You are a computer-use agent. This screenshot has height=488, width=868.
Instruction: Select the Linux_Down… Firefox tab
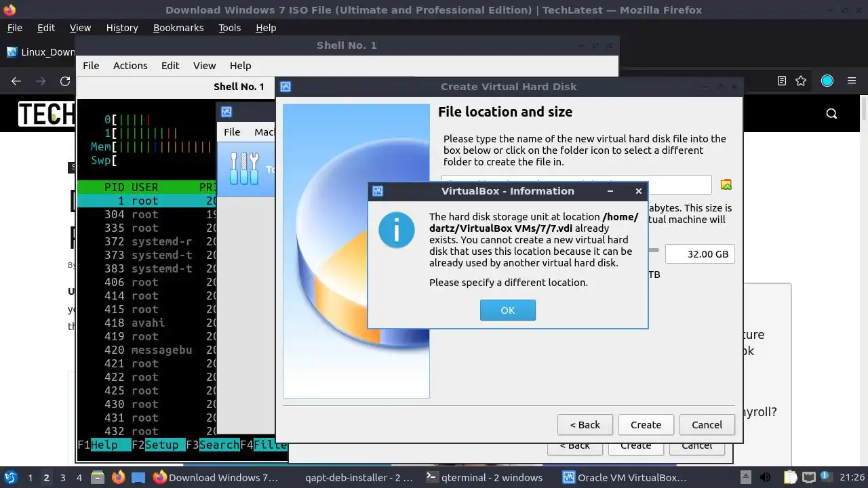click(40, 52)
